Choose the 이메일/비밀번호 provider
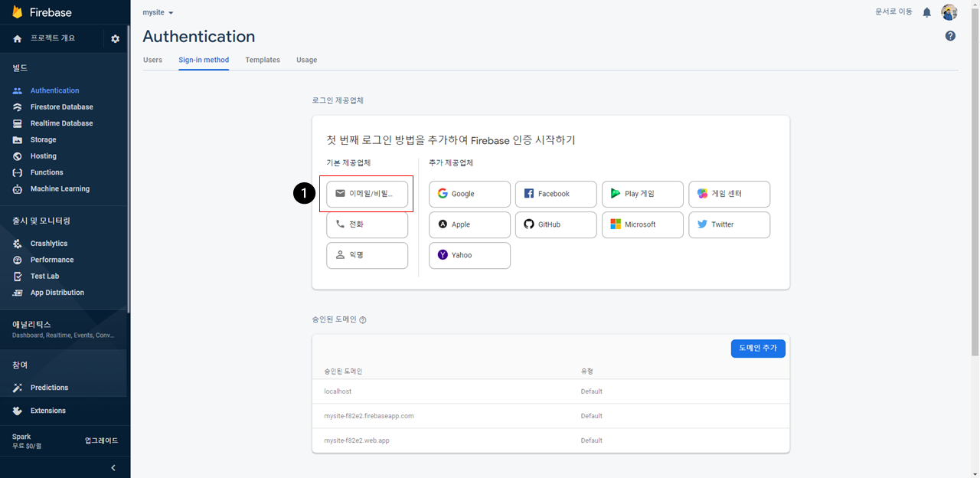 [367, 194]
